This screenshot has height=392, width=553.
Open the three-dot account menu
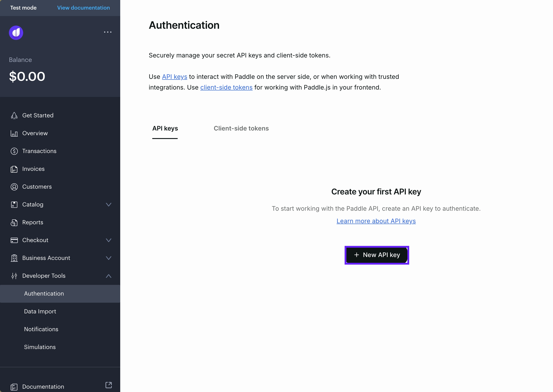108,32
